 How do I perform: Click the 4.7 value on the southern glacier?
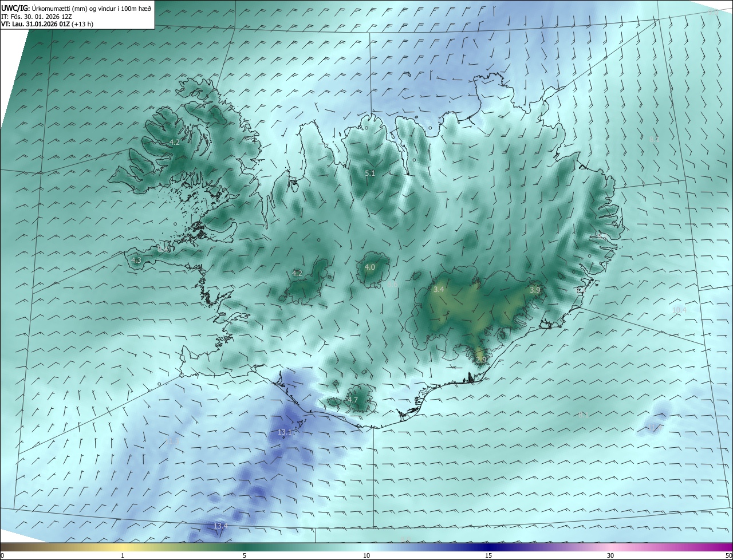coord(353,400)
